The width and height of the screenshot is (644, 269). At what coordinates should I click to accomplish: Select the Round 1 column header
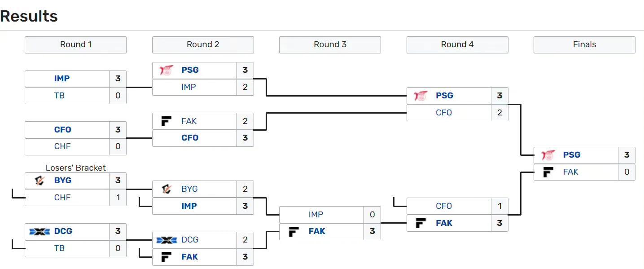(x=75, y=44)
